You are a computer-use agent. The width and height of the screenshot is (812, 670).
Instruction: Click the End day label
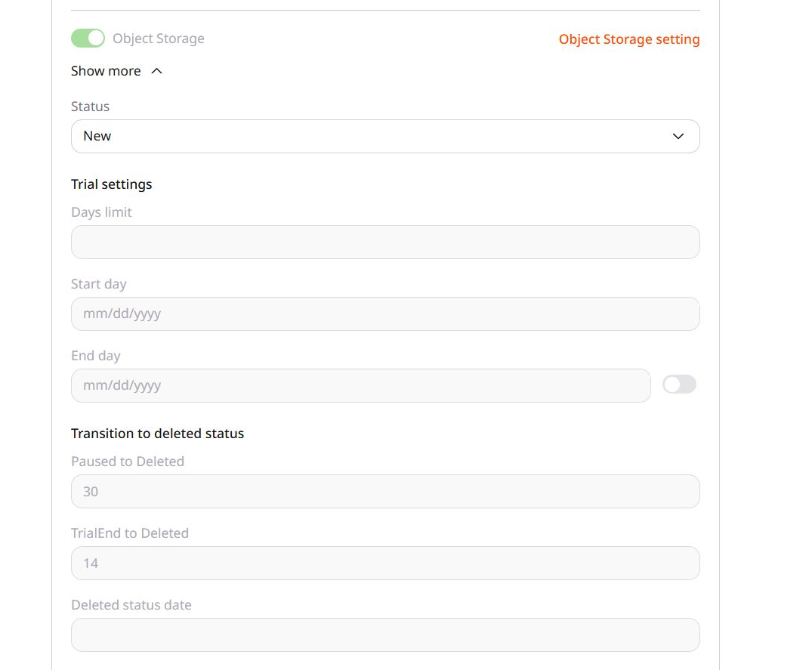pyautogui.click(x=96, y=356)
